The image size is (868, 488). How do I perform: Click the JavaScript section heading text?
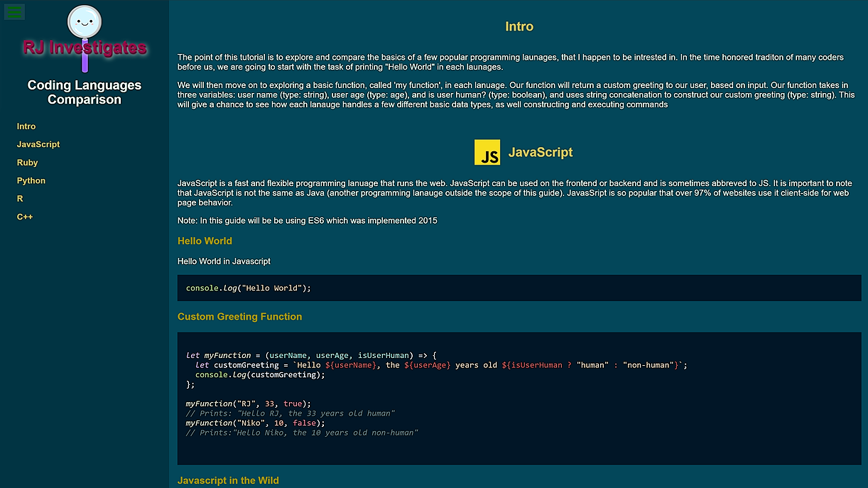(541, 152)
